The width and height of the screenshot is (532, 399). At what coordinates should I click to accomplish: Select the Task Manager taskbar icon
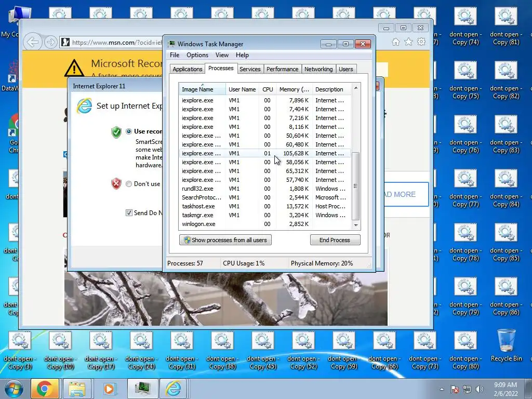(142, 389)
